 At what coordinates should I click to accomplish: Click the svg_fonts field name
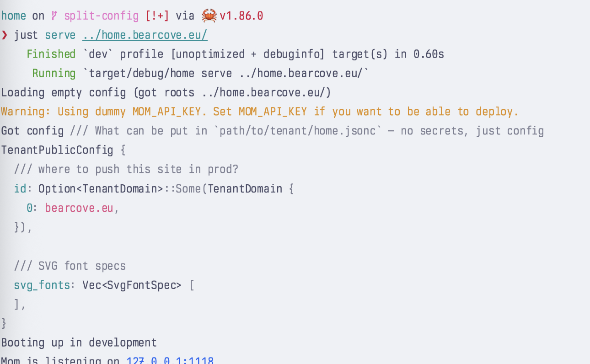tap(42, 285)
